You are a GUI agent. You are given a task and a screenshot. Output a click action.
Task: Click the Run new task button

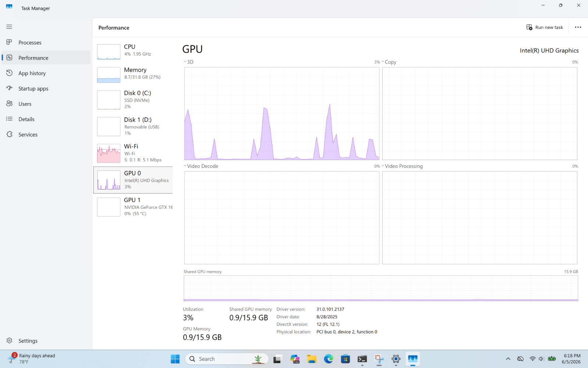pos(545,27)
